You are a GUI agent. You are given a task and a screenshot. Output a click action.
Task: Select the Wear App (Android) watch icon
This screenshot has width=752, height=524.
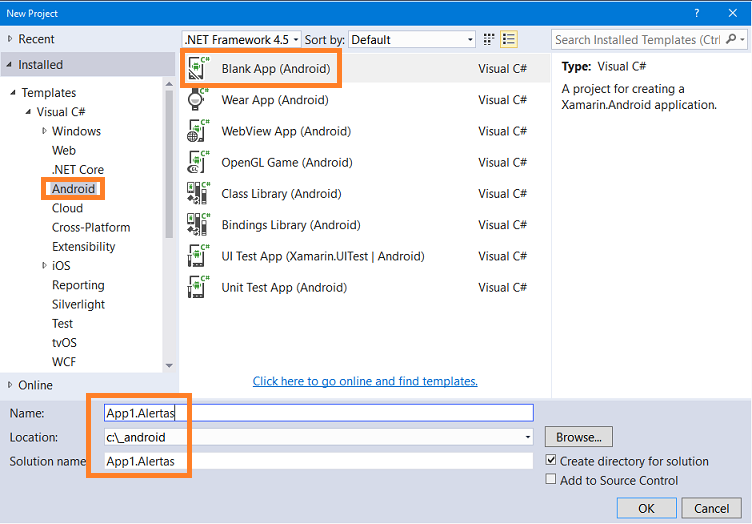(x=198, y=99)
